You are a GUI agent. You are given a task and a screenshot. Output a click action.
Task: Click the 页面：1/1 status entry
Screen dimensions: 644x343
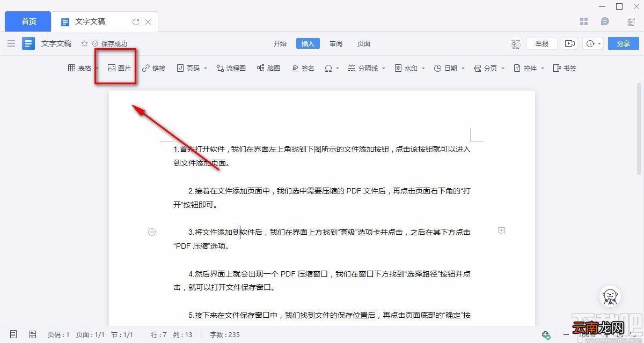click(x=90, y=334)
